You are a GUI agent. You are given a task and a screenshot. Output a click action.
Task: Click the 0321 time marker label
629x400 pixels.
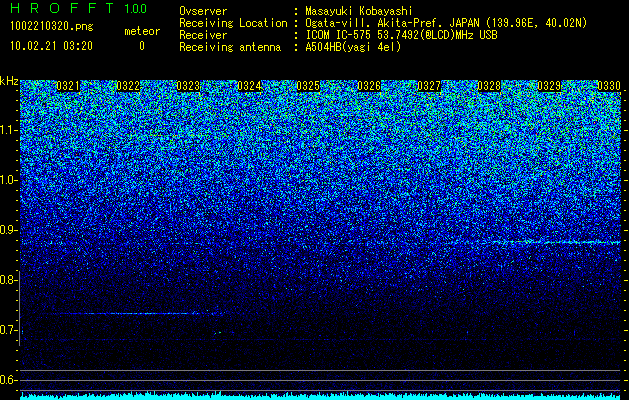(68, 86)
